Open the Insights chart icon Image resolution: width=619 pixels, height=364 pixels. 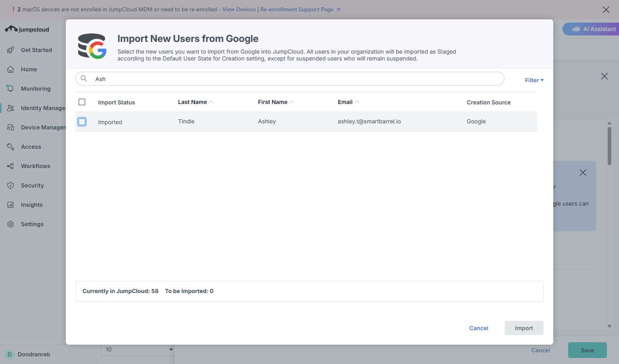(x=11, y=205)
